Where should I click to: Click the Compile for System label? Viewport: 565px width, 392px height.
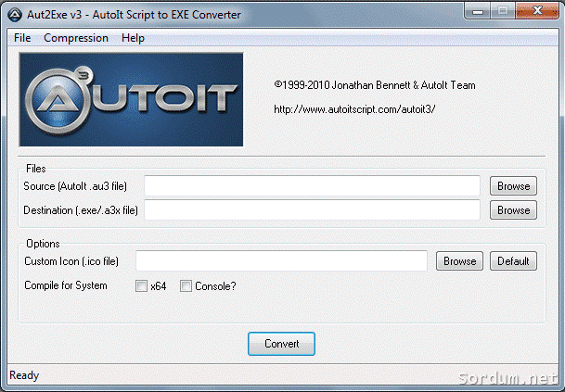pos(66,285)
